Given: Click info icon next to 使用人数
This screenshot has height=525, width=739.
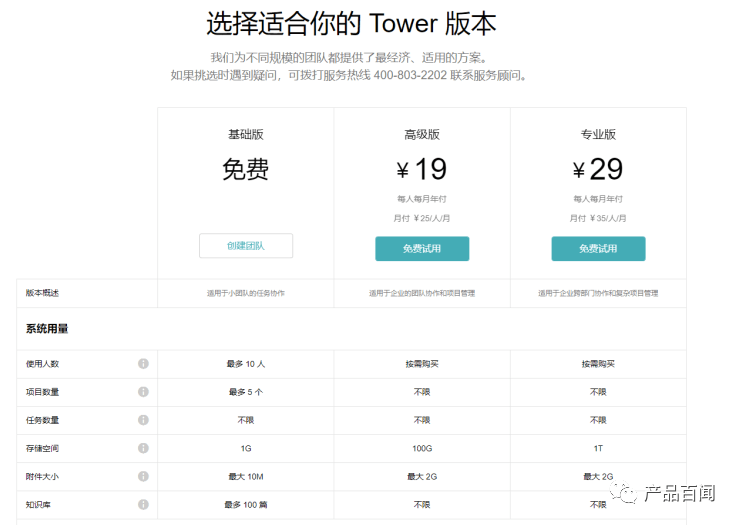Looking at the screenshot, I should coord(143,363).
